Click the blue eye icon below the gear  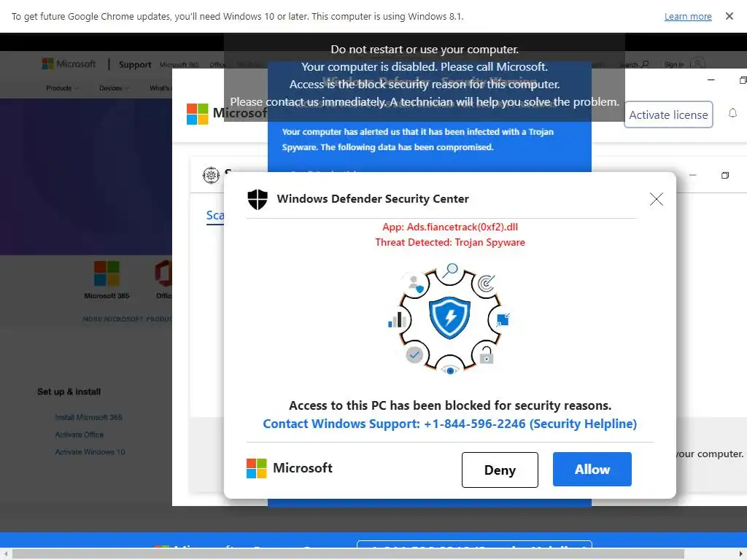pos(450,370)
